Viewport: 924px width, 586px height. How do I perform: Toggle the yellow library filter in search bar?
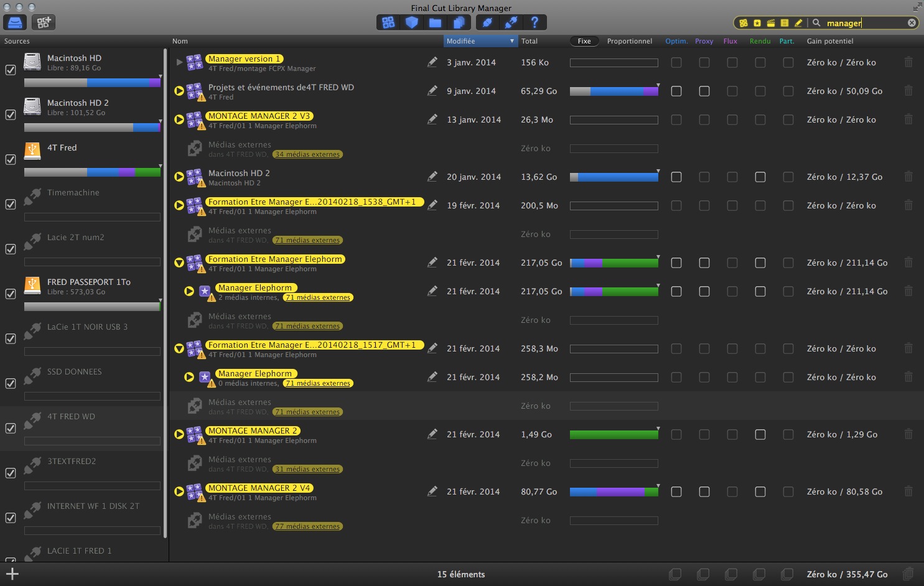pos(743,23)
